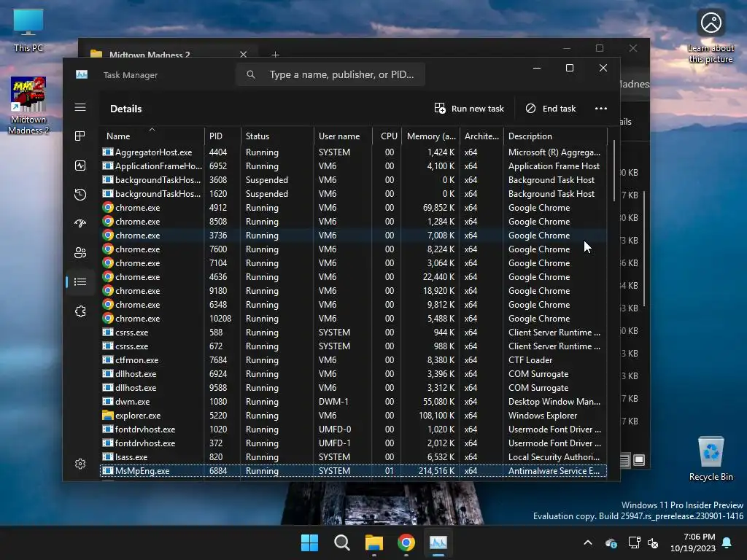Switch Explorer to details view layout icon

point(624,460)
